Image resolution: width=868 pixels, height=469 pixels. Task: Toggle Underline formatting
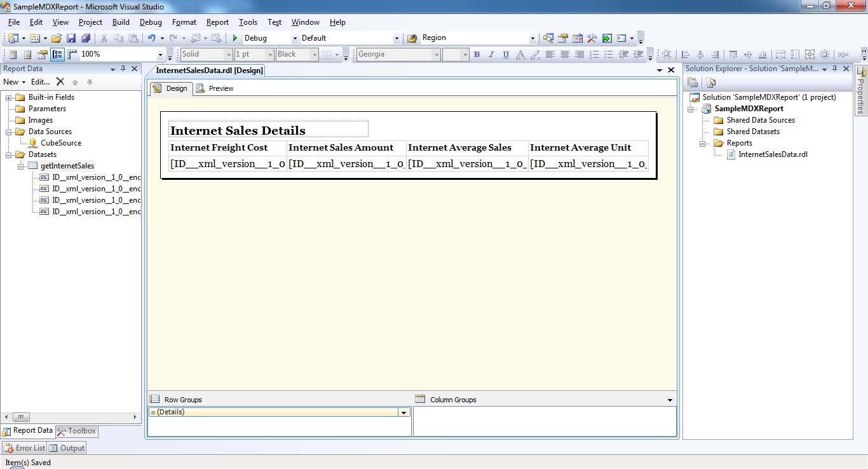506,55
